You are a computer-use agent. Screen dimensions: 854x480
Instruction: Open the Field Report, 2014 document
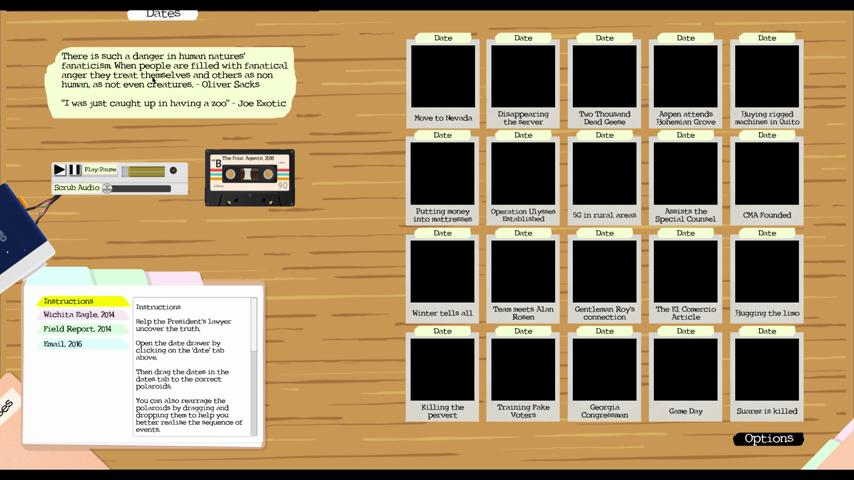[x=80, y=329]
